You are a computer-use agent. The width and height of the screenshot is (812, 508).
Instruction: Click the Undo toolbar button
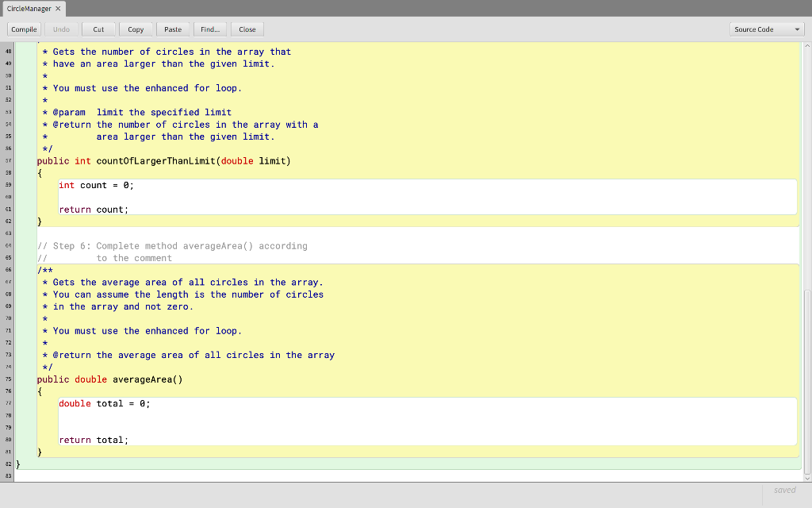tap(61, 29)
